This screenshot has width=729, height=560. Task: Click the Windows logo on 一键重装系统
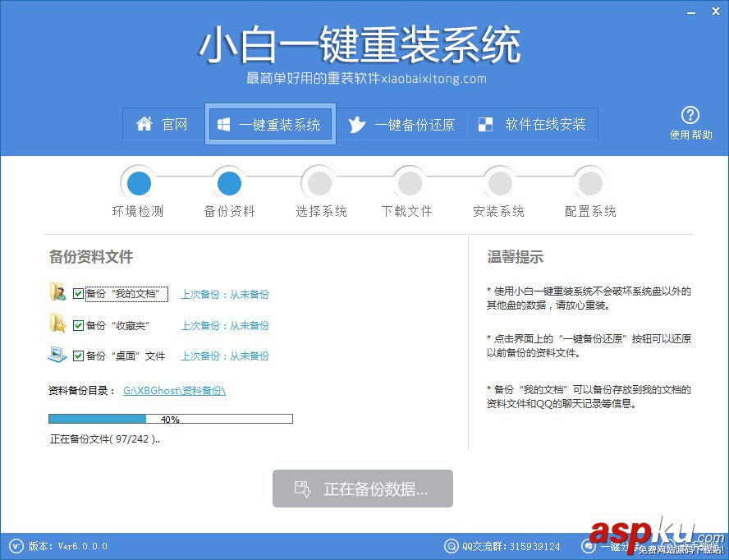point(223,124)
